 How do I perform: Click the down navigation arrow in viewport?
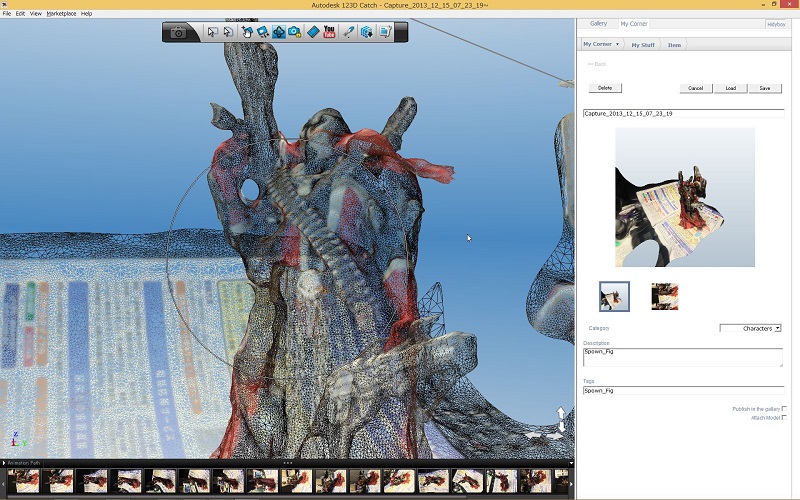(x=561, y=426)
